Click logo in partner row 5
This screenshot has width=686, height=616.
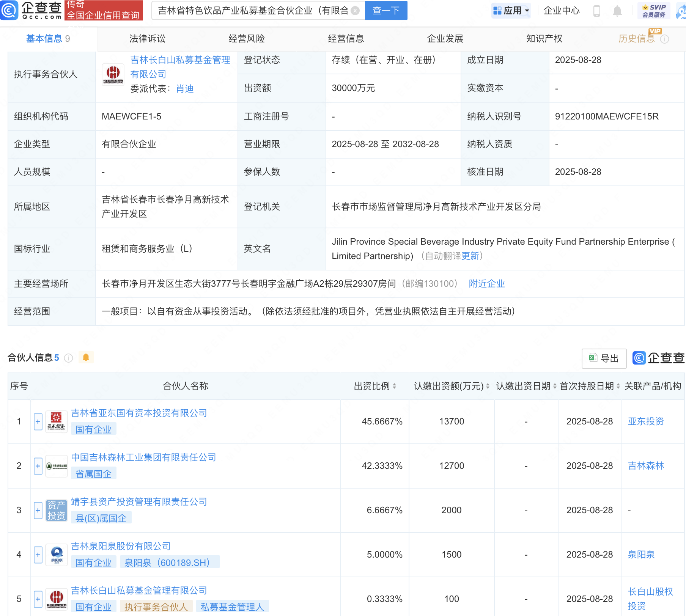tap(57, 599)
